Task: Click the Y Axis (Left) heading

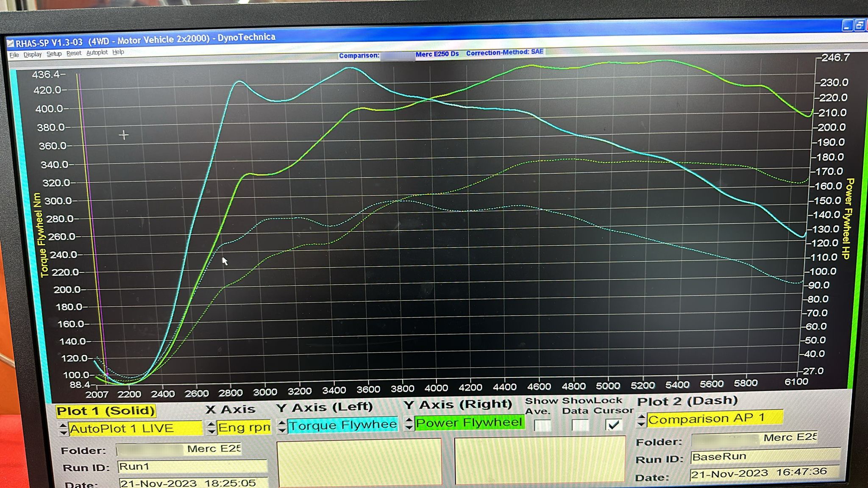Action: point(325,408)
